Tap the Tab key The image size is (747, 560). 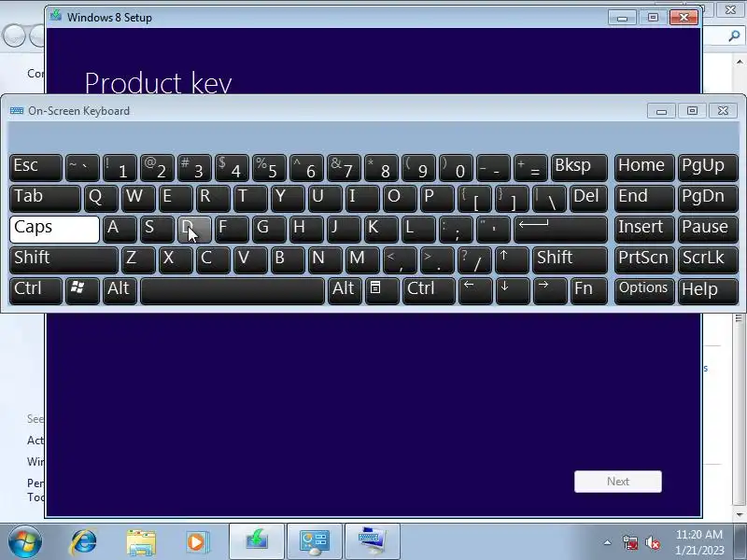click(x=45, y=199)
